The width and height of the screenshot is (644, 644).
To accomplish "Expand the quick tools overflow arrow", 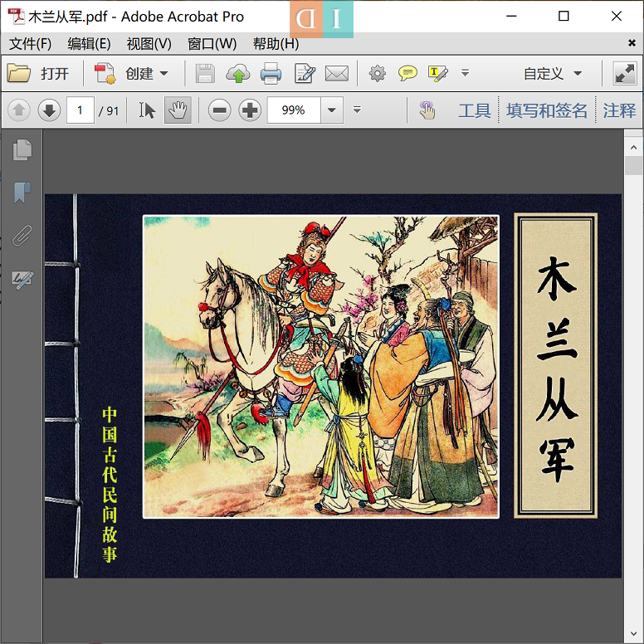I will [465, 73].
